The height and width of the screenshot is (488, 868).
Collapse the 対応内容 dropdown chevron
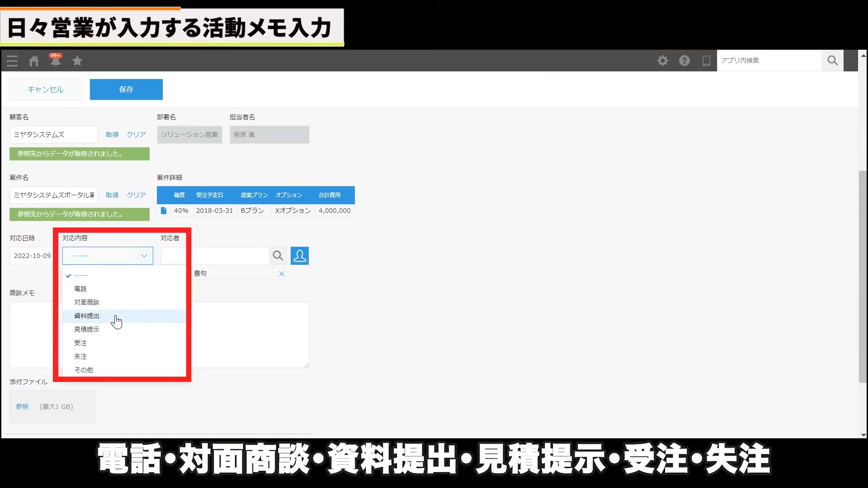click(144, 256)
